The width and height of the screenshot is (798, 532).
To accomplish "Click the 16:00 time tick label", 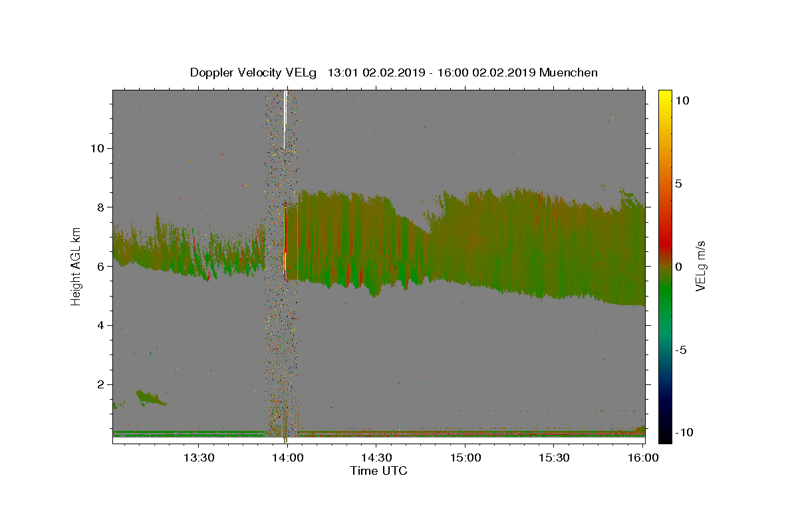I will pyautogui.click(x=643, y=458).
